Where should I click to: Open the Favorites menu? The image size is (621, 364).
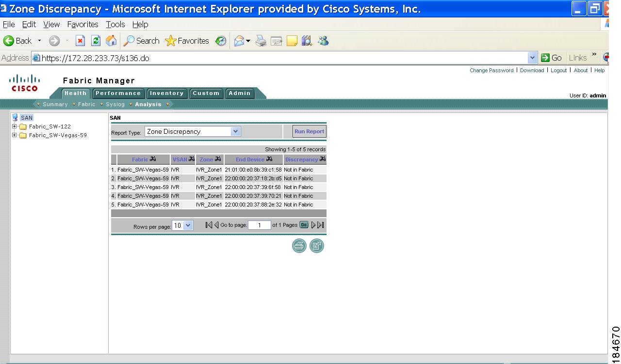[83, 24]
